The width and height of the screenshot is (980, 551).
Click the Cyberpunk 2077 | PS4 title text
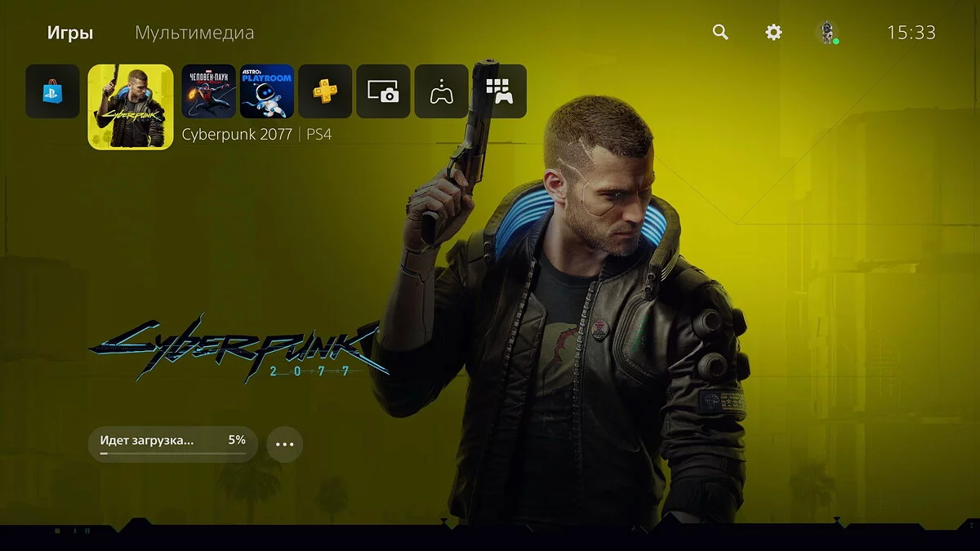point(256,135)
